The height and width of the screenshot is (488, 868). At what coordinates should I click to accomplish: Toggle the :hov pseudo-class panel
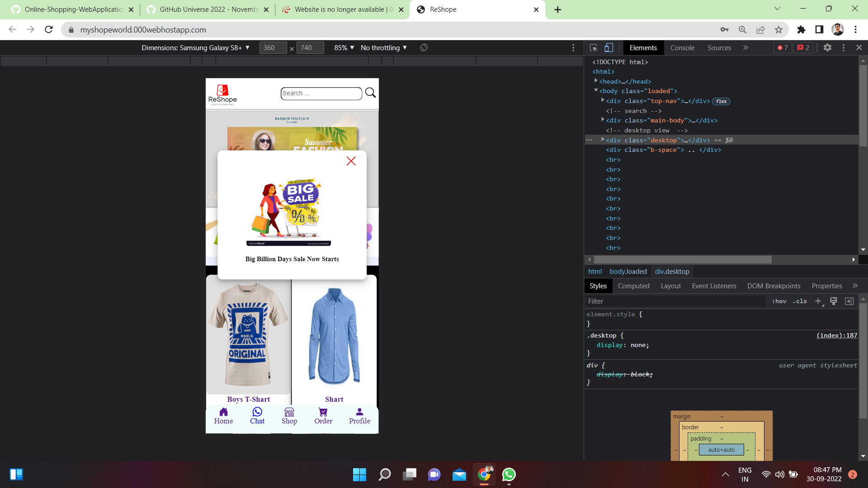[x=779, y=301]
